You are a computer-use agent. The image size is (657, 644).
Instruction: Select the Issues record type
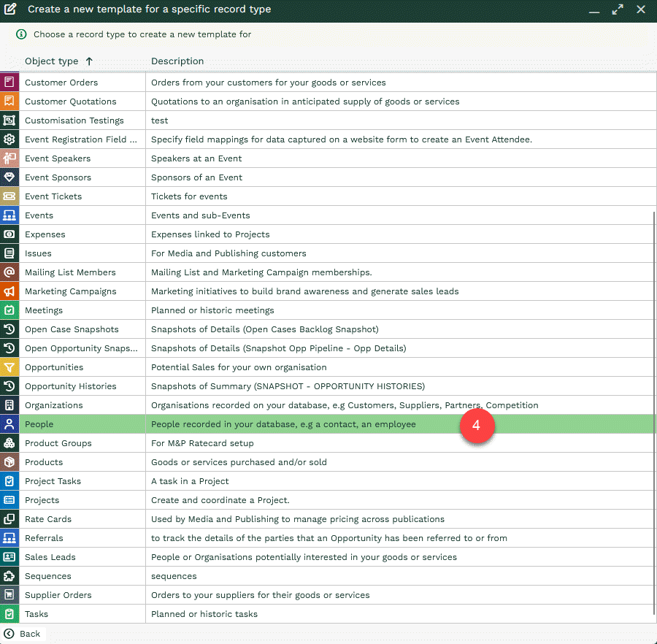328,253
